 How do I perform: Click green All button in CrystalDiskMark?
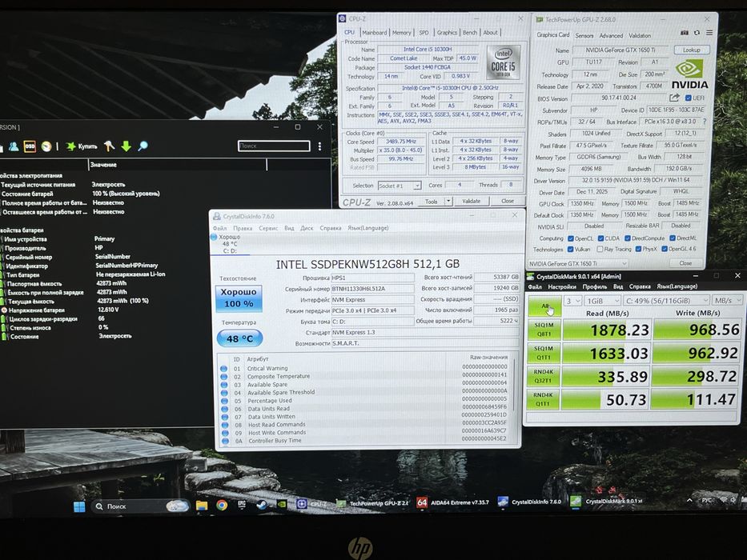(544, 306)
